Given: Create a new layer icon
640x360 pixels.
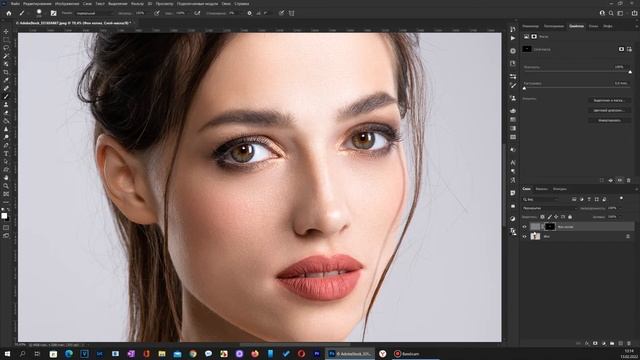Looking at the screenshot, I should [x=621, y=344].
